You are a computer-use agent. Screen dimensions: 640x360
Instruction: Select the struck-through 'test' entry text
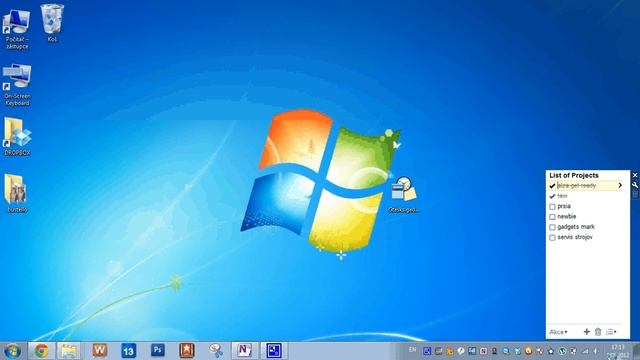click(562, 196)
